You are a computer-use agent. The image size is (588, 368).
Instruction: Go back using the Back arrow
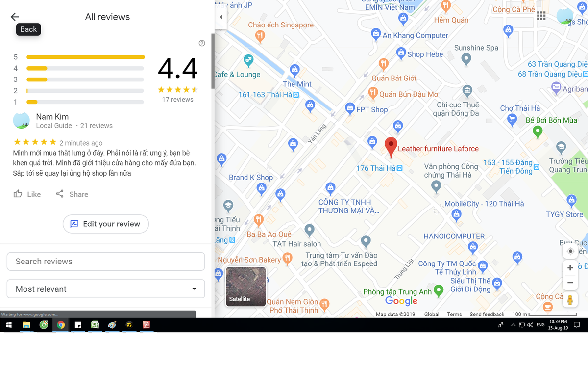tap(15, 17)
